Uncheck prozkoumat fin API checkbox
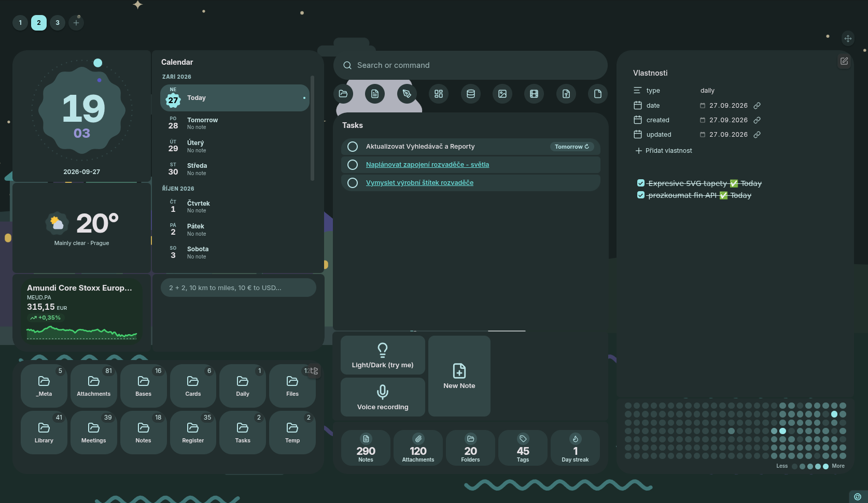Image resolution: width=868 pixels, height=503 pixels. tap(641, 195)
